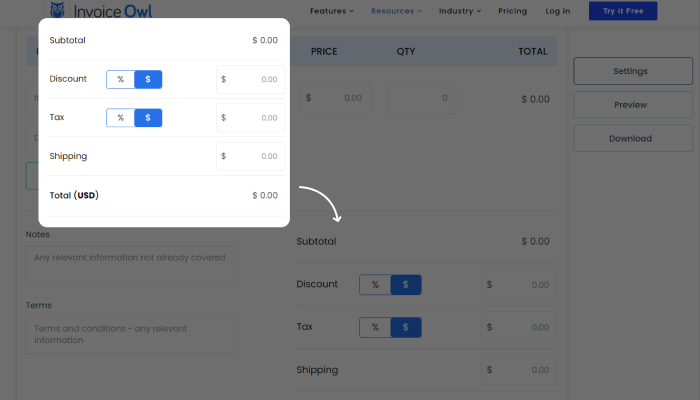
Task: Click the Notes text area
Action: pos(132,264)
